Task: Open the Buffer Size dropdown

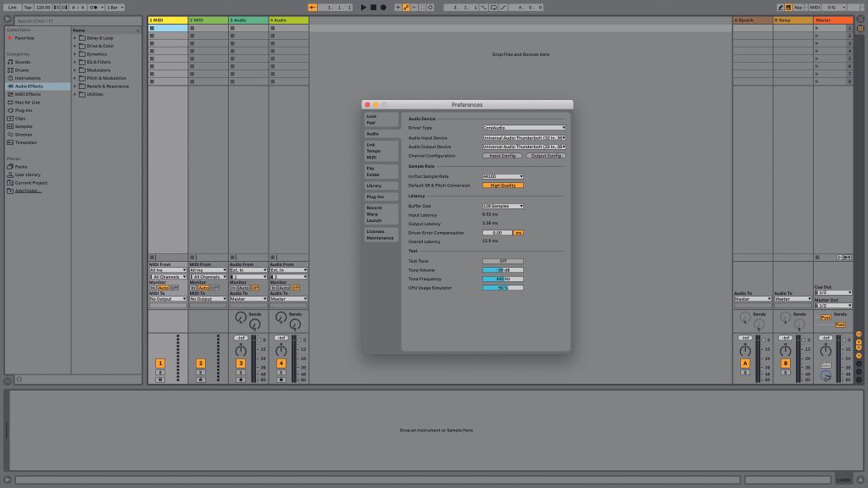Action: click(x=504, y=206)
